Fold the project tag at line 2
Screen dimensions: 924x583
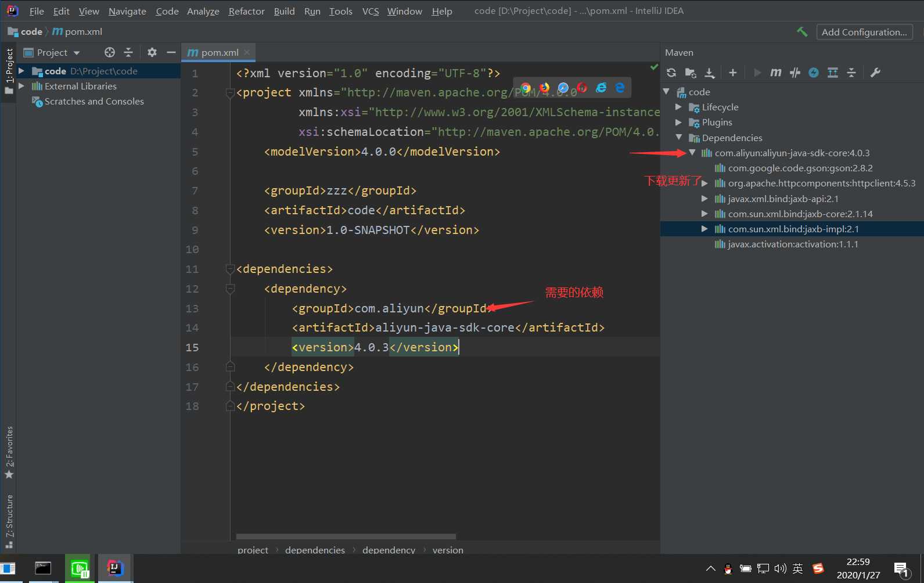[x=230, y=93]
